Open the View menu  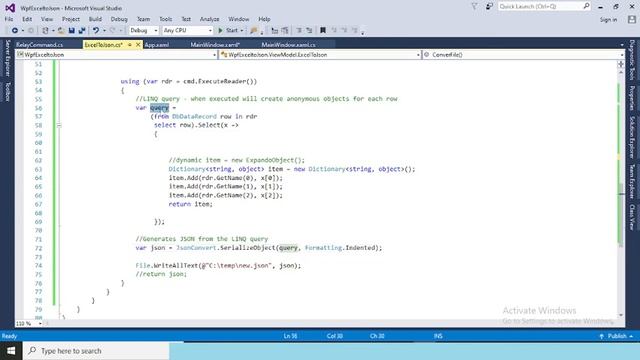coord(47,19)
